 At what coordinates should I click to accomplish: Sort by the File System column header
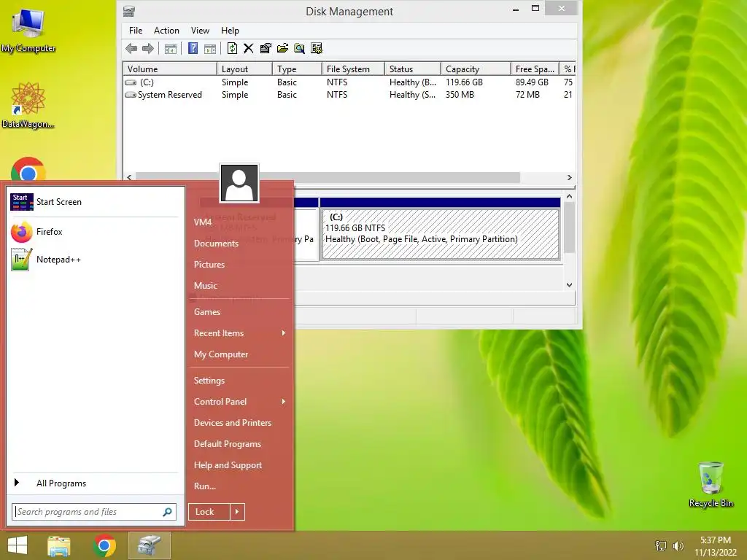click(353, 69)
